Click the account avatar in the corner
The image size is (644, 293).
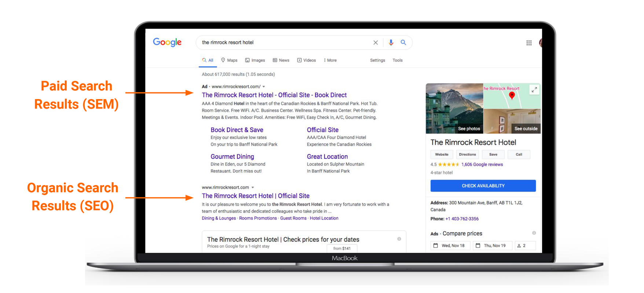pos(541,43)
